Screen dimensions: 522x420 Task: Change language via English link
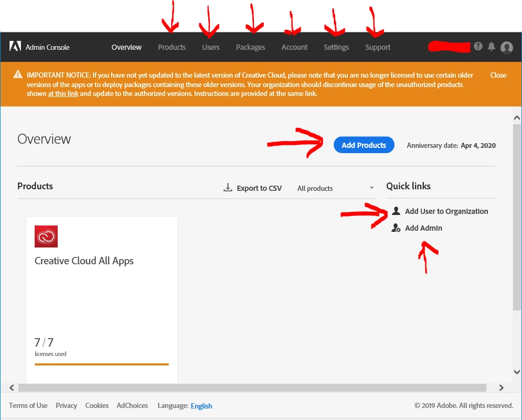pyautogui.click(x=201, y=406)
